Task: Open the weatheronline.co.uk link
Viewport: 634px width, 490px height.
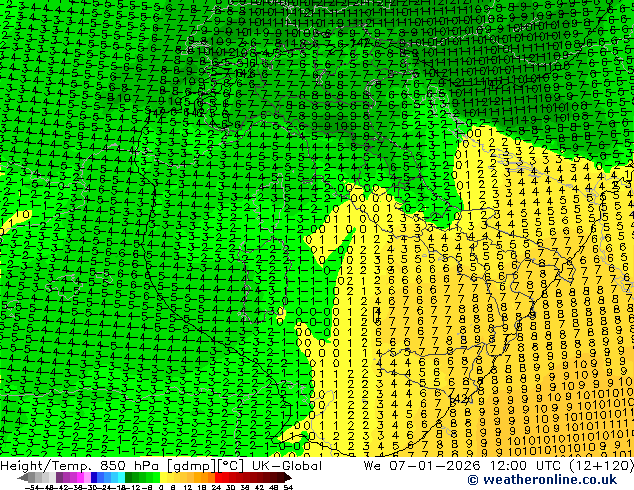Action: click(x=550, y=480)
